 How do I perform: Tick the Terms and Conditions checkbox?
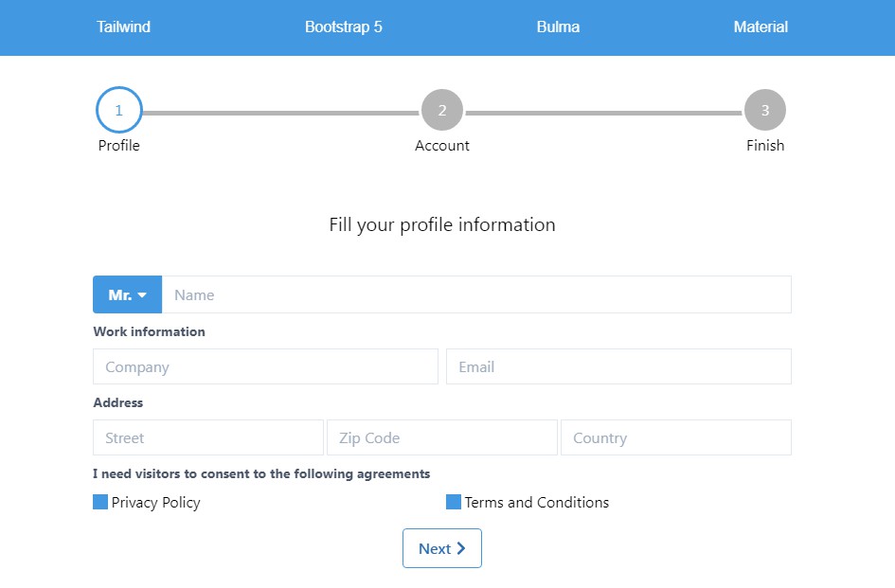pyautogui.click(x=454, y=502)
